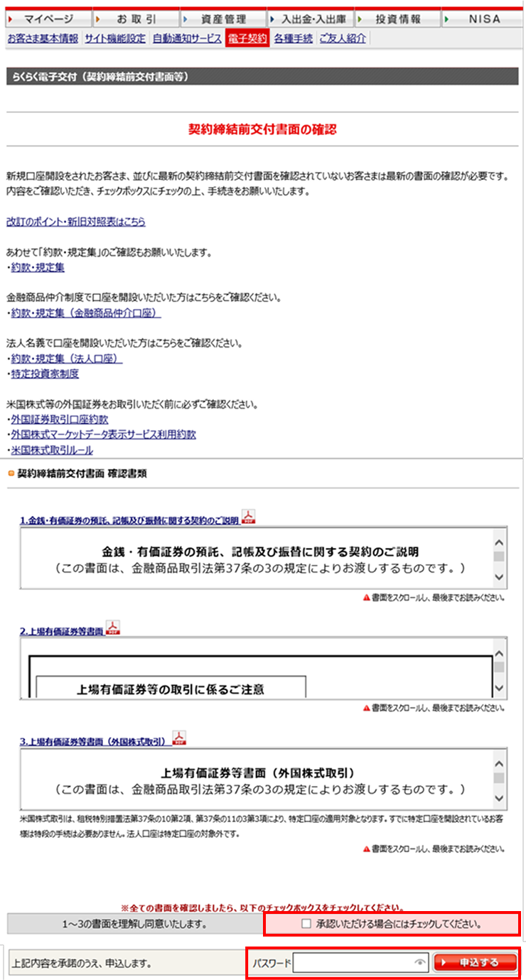Open the NISA menu
The height and width of the screenshot is (980, 526).
click(483, 19)
